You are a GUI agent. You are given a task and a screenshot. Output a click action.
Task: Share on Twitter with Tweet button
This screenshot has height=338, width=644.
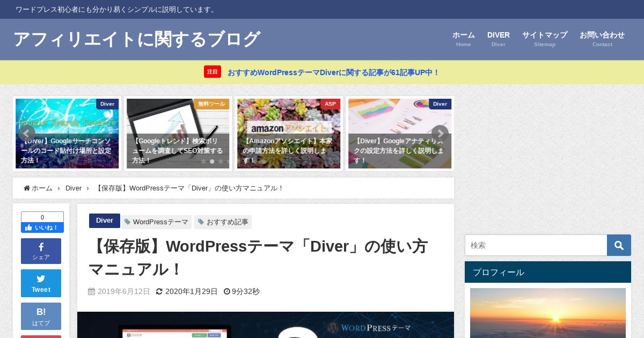tap(41, 283)
